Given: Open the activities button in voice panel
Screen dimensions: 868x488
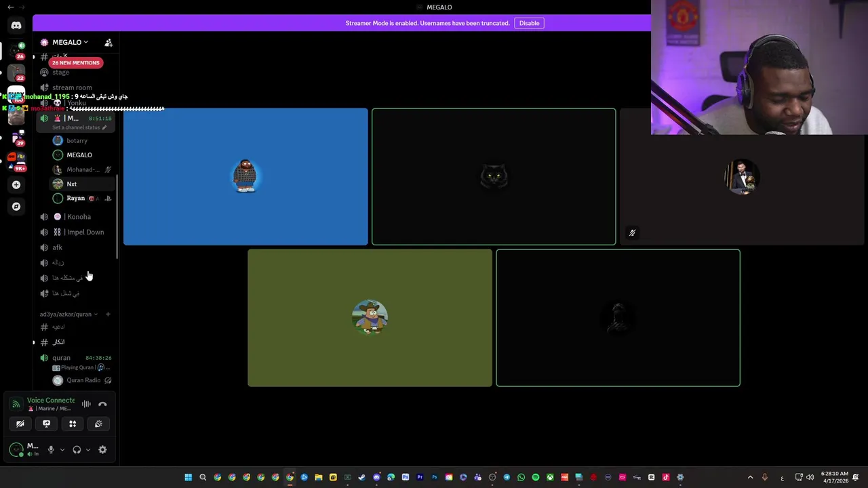Looking at the screenshot, I should pyautogui.click(x=73, y=424).
